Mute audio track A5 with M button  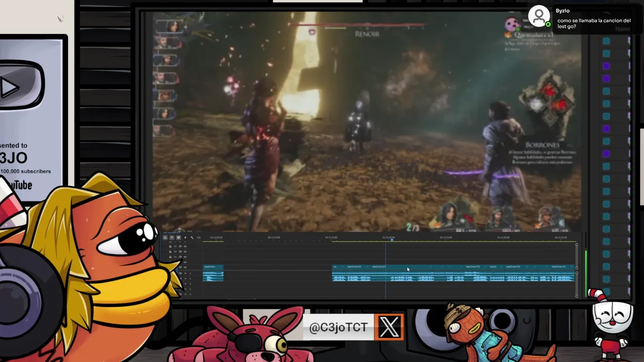click(185, 294)
